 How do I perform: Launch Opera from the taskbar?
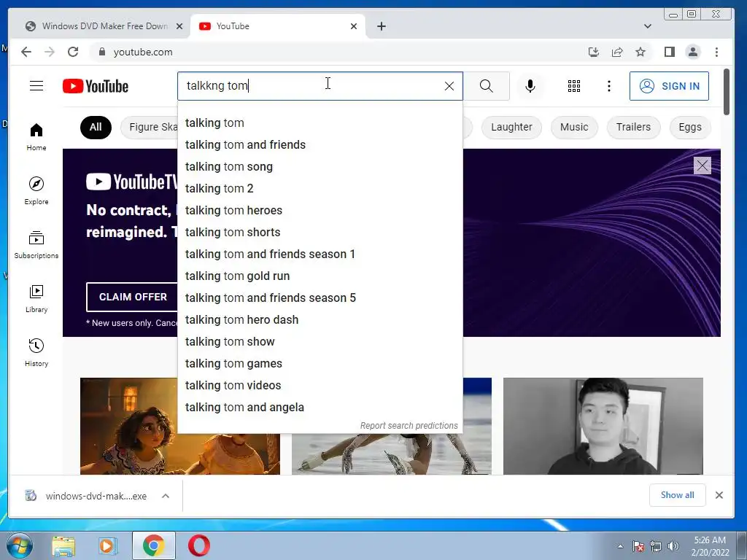tap(198, 545)
